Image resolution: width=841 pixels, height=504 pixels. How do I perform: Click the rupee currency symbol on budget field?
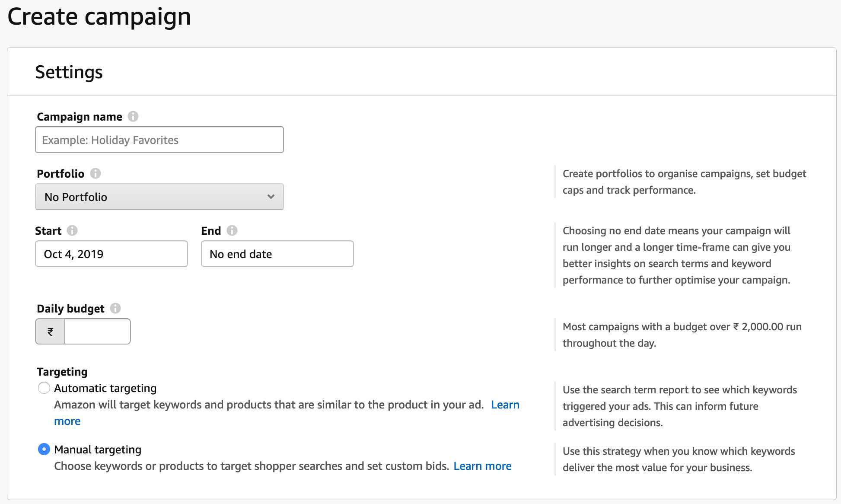pos(50,331)
